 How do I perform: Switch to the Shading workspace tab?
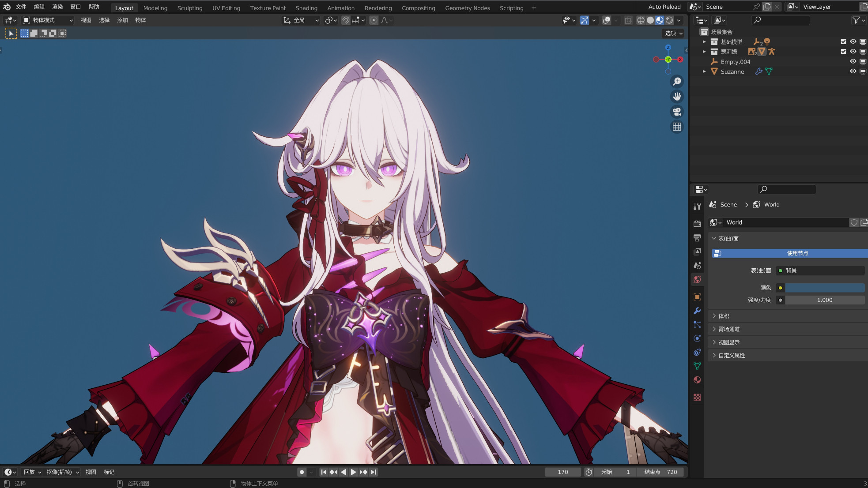click(306, 8)
